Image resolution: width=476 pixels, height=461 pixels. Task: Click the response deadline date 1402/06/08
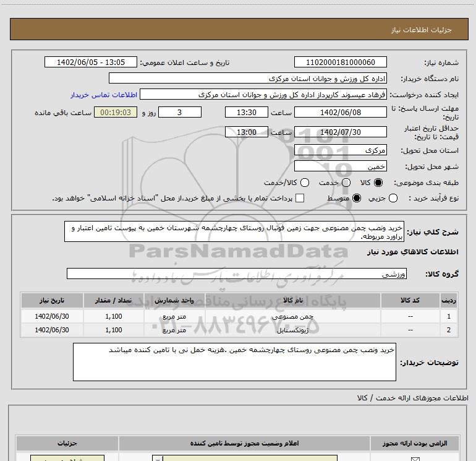coord(340,112)
